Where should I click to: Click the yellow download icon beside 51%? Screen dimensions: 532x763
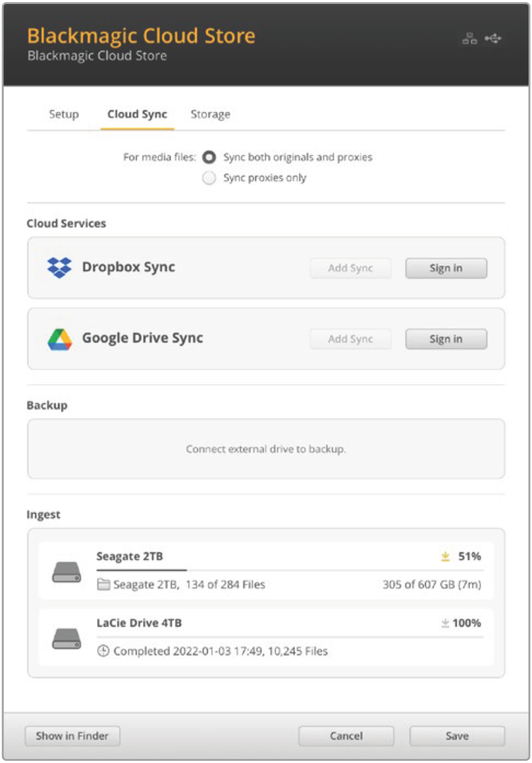pyautogui.click(x=445, y=556)
